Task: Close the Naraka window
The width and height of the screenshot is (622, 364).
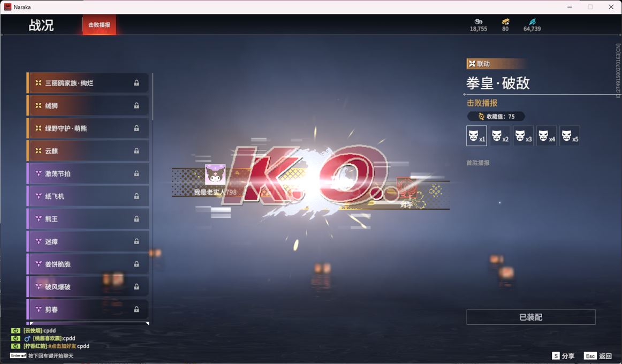Action: 611,7
